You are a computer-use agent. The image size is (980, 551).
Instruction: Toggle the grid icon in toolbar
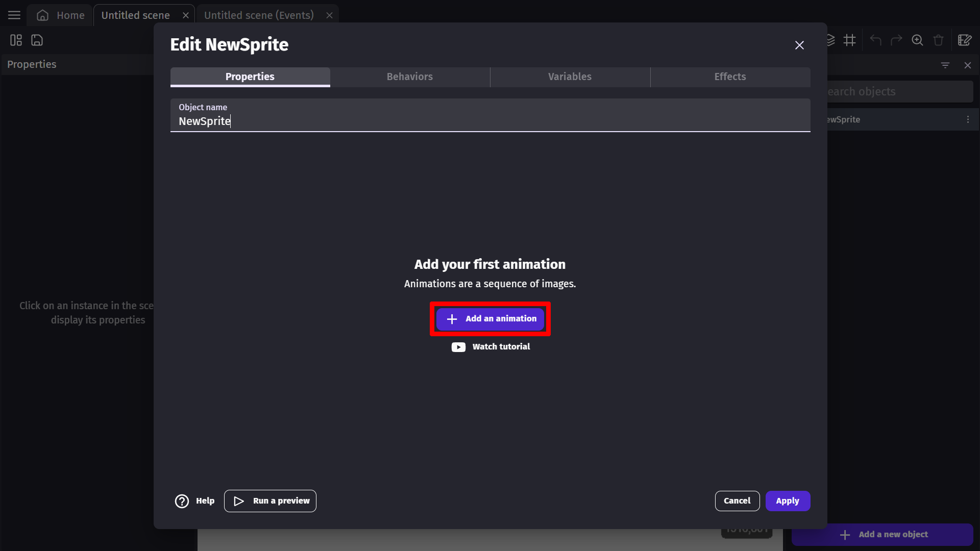pos(849,40)
